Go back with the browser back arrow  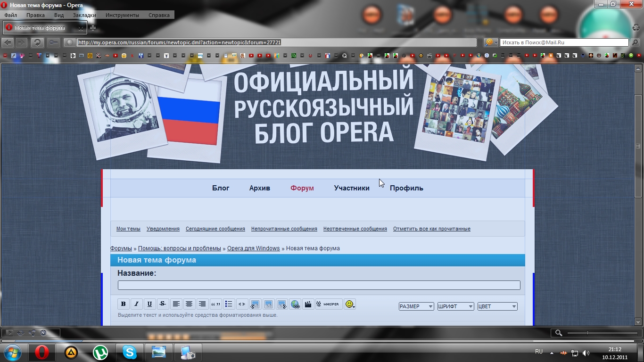8,42
